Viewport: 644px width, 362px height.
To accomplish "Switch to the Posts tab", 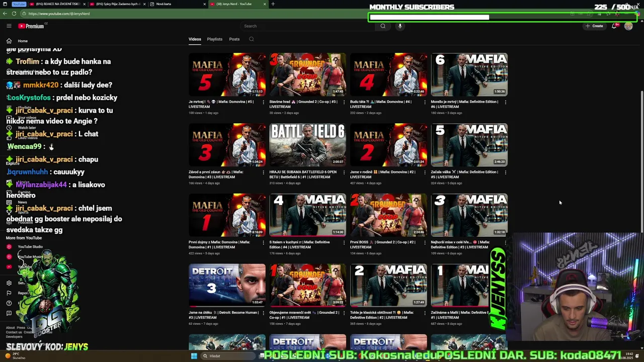I will tap(234, 39).
